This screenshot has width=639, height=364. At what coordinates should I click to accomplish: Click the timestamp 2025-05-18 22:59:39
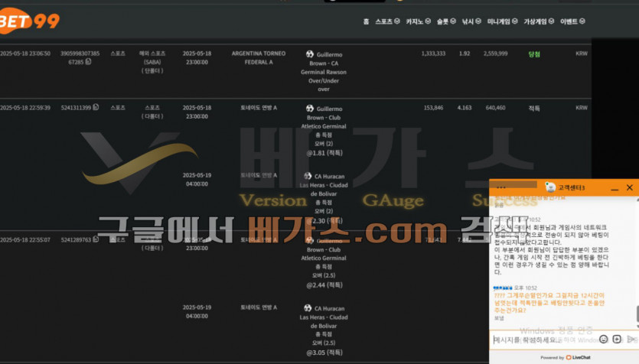25,108
